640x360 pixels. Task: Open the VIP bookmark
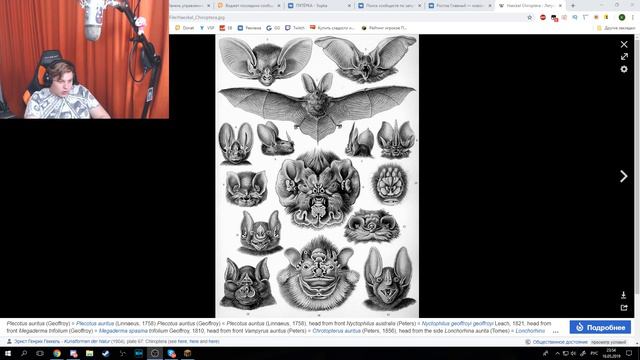click(207, 28)
